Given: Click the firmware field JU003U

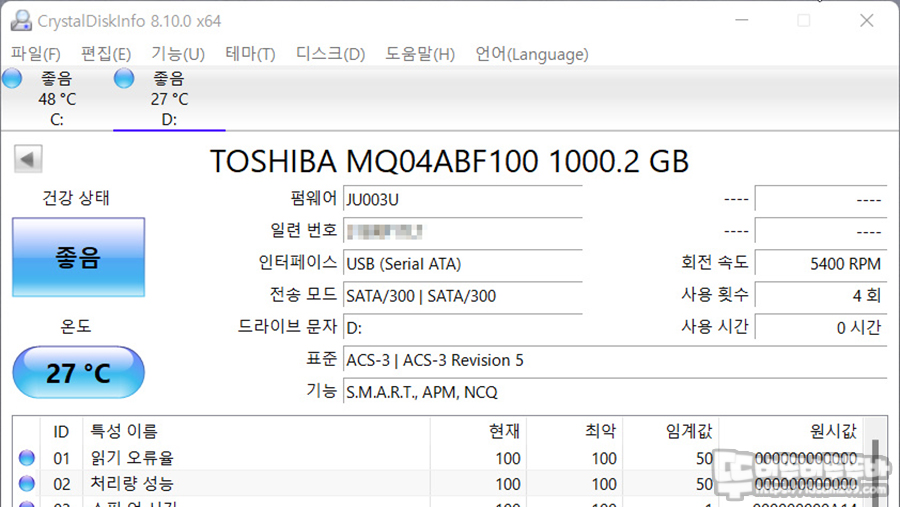Looking at the screenshot, I should click(x=463, y=200).
